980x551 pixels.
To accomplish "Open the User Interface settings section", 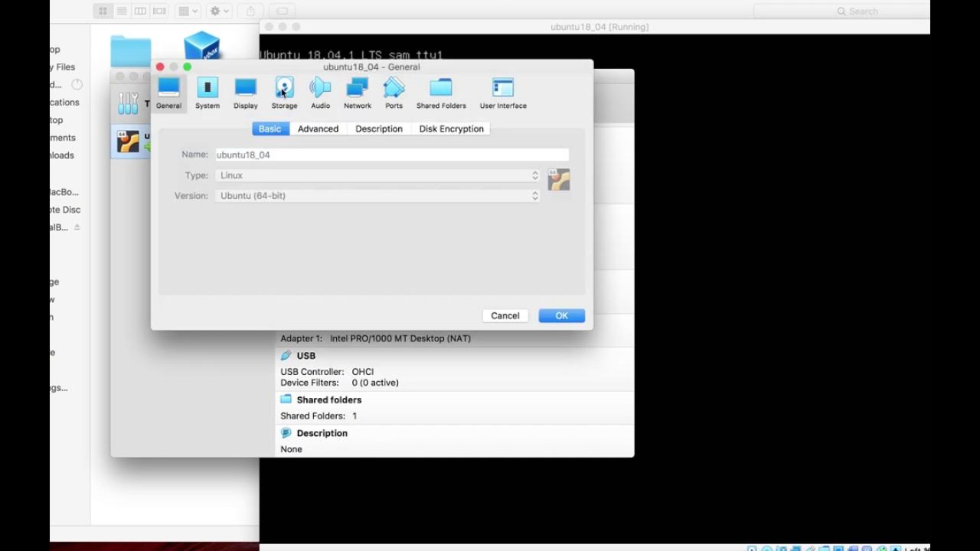I will (x=503, y=93).
